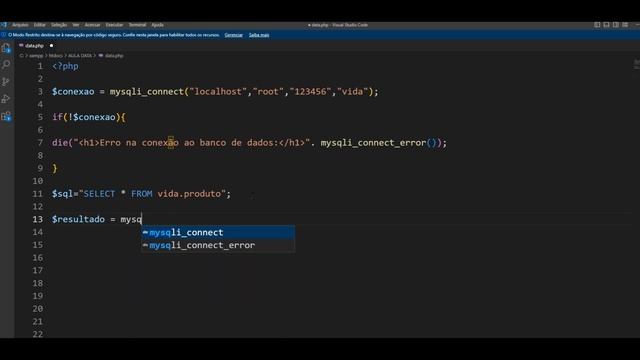Viewport: 640px width, 360px height.
Task: Click the die( call on line 7
Action: (x=62, y=143)
